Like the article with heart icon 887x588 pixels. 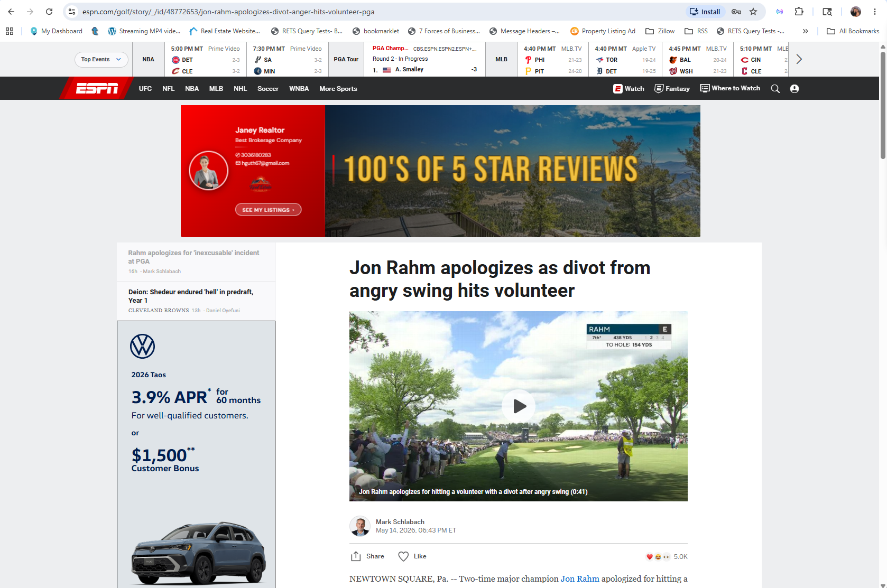pyautogui.click(x=412, y=556)
